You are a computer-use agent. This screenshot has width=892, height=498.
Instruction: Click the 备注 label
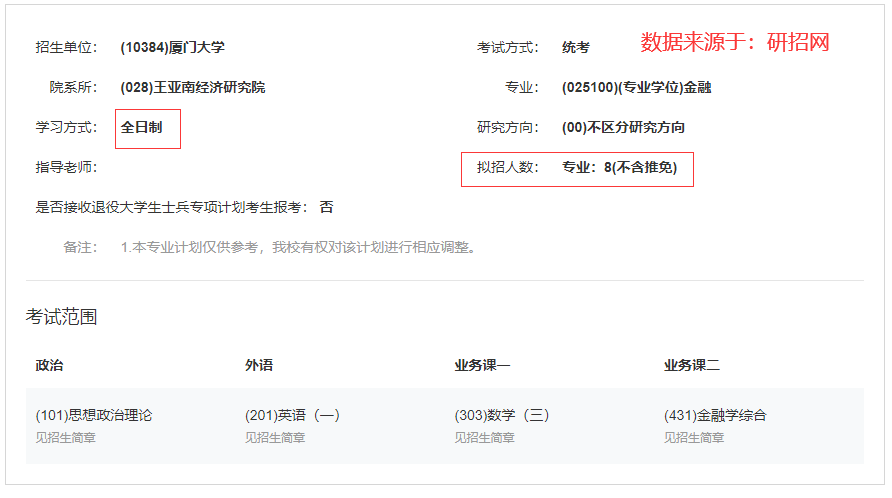(80, 248)
